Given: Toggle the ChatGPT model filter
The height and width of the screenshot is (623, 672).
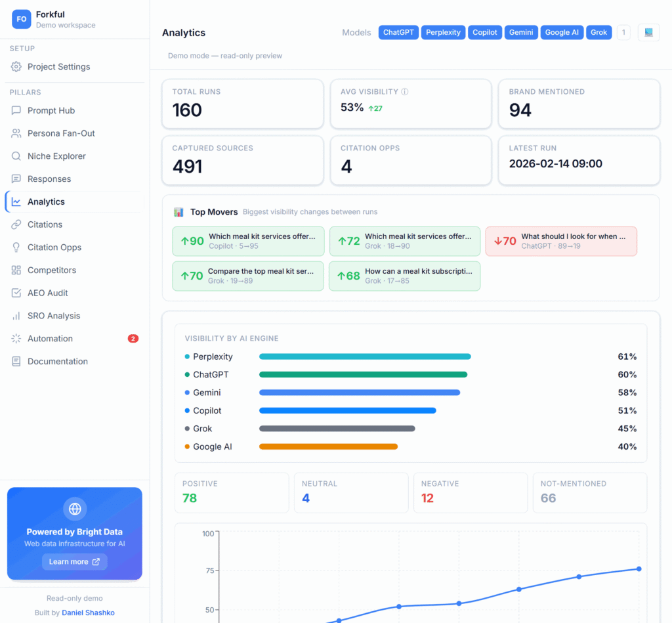Looking at the screenshot, I should pyautogui.click(x=398, y=32).
